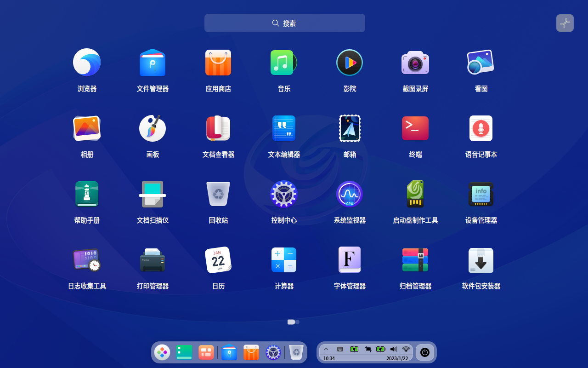Image resolution: width=588 pixels, height=368 pixels.
Task: Switch launcher display mode with top-right button
Action: [x=565, y=23]
